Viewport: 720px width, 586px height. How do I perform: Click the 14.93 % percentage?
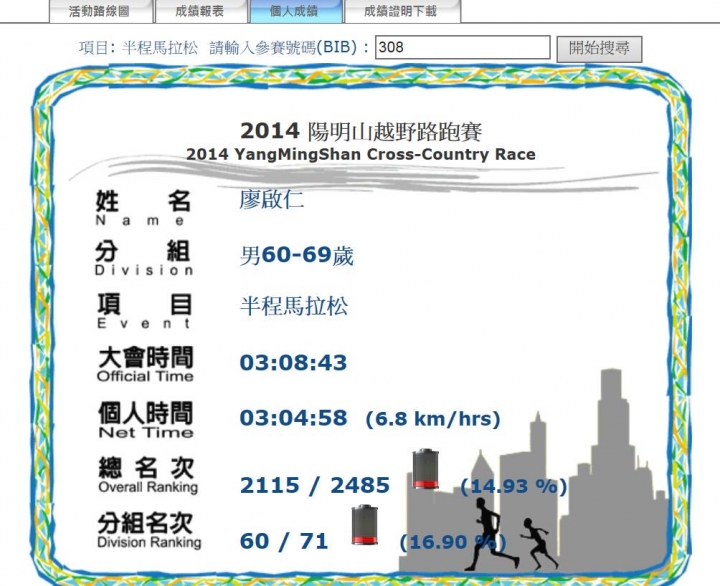point(514,486)
